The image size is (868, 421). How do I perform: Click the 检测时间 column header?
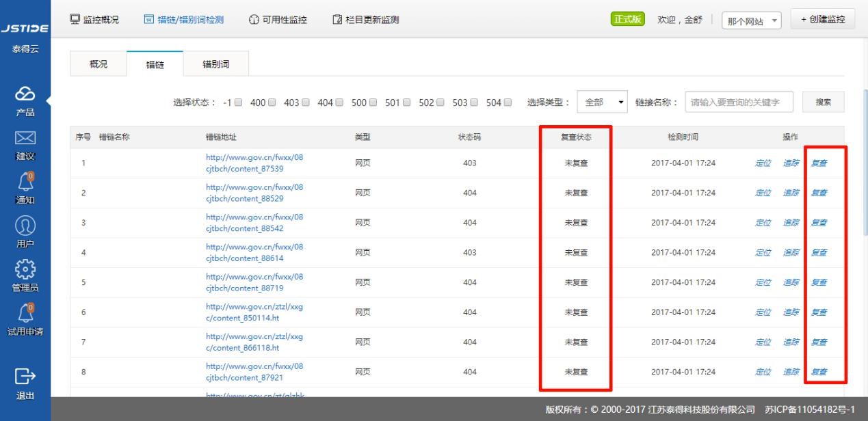pos(683,137)
